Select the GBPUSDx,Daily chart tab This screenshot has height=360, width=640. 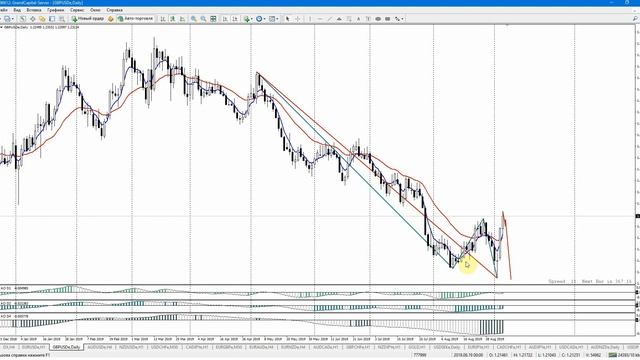tap(67, 347)
